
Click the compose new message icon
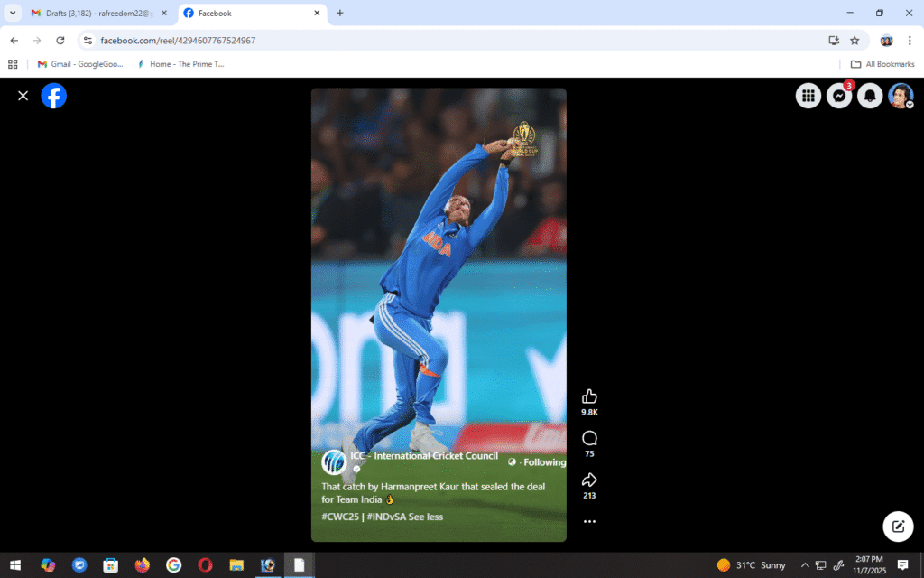tap(898, 527)
